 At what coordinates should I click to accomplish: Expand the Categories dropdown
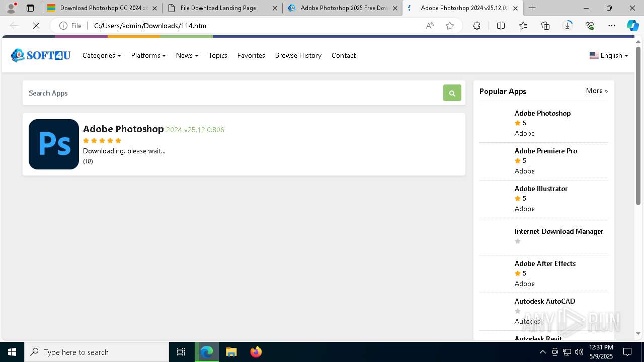pyautogui.click(x=102, y=55)
